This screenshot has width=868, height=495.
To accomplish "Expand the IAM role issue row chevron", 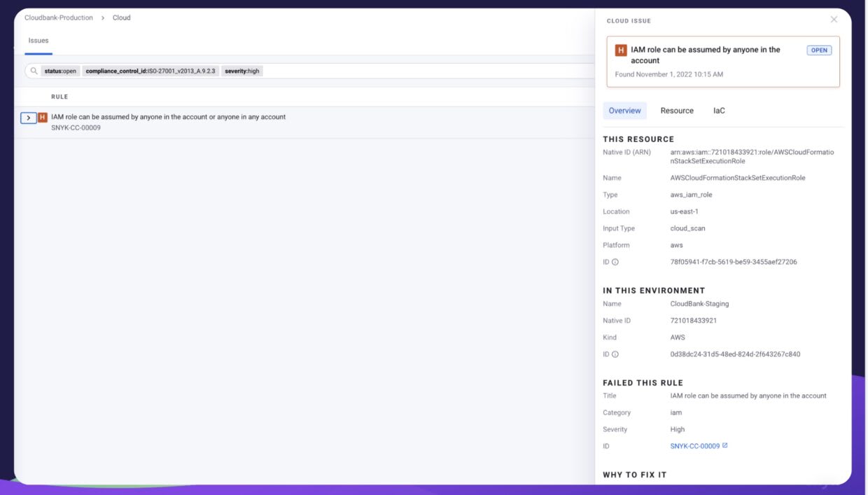I will tap(29, 118).
